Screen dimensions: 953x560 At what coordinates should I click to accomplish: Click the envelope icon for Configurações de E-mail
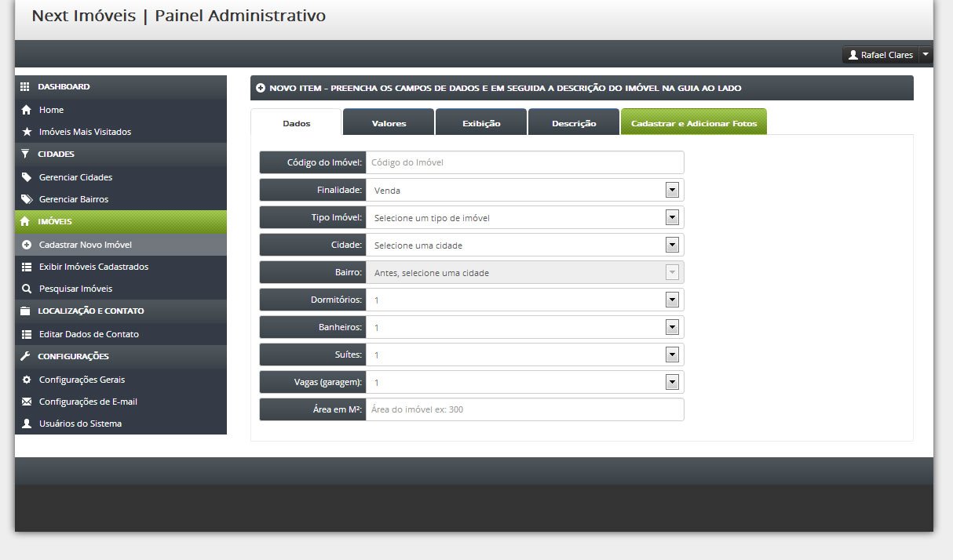pos(26,402)
